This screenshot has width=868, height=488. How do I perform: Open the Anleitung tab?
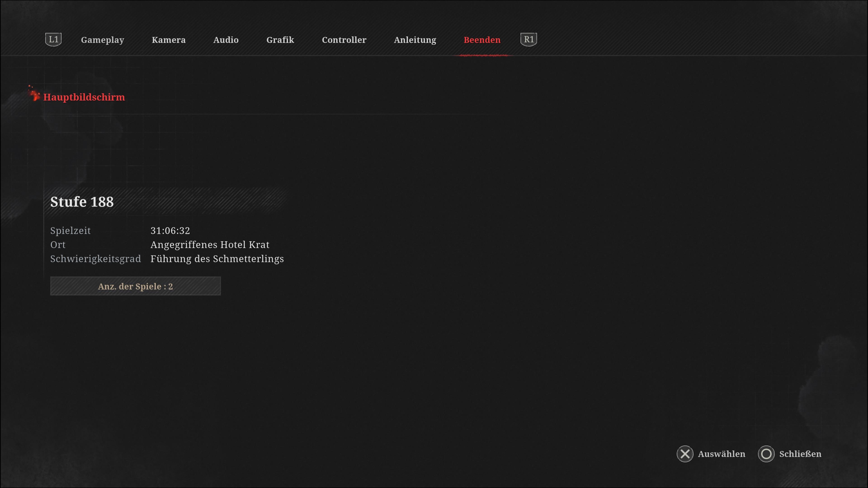click(415, 40)
